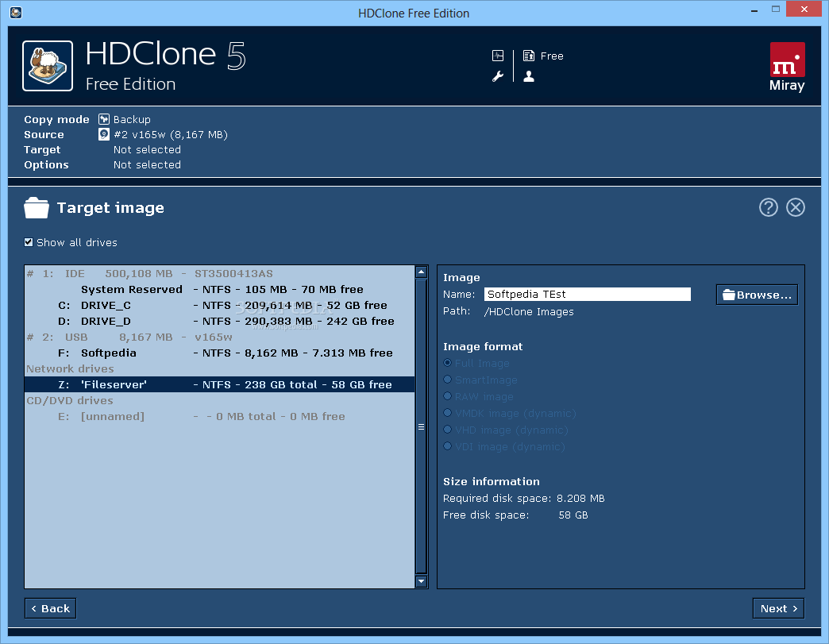The height and width of the screenshot is (644, 829).
Task: Click the Miray logo
Action: pyautogui.click(x=787, y=67)
